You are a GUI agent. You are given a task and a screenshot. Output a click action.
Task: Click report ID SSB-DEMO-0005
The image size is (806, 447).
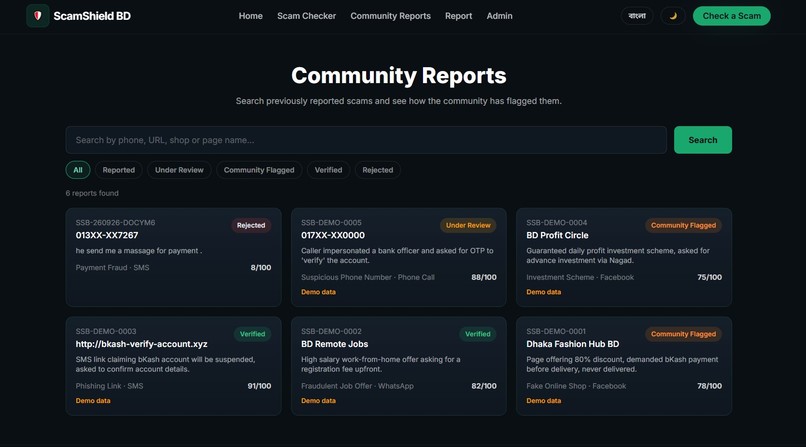pos(331,222)
